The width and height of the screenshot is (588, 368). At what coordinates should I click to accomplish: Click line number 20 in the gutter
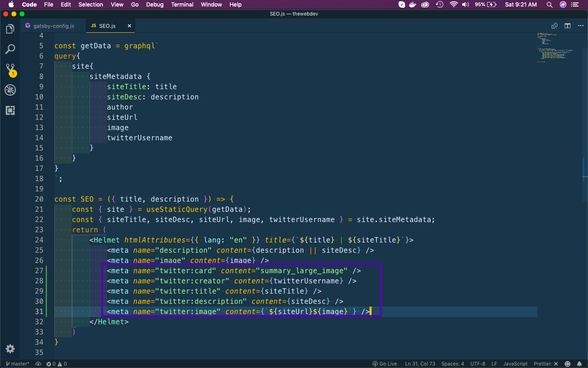(39, 199)
